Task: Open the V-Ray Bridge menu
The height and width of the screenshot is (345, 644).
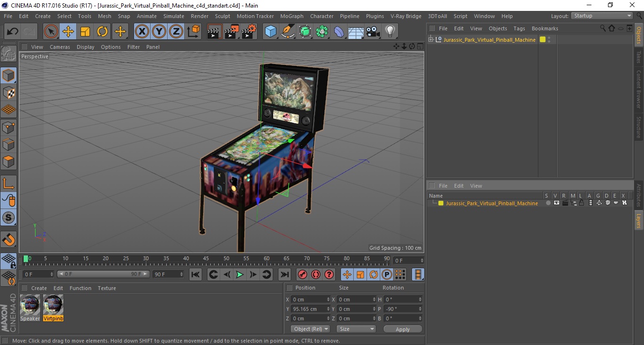Action: 406,16
